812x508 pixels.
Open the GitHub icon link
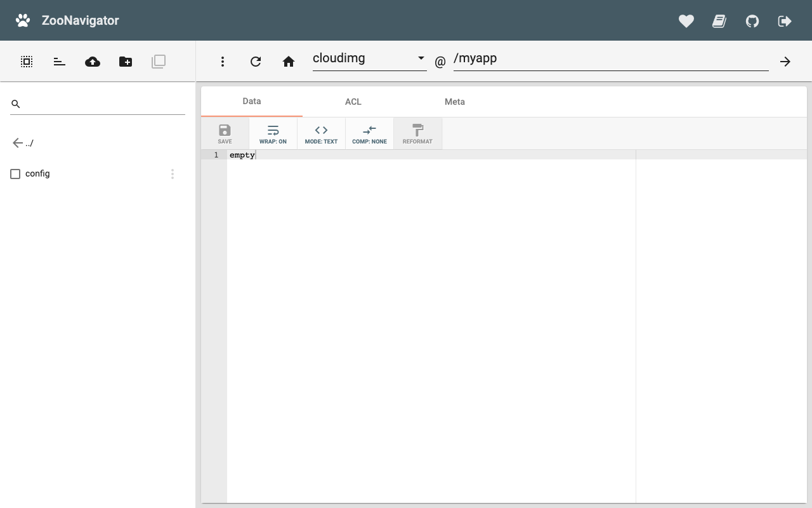pos(752,21)
